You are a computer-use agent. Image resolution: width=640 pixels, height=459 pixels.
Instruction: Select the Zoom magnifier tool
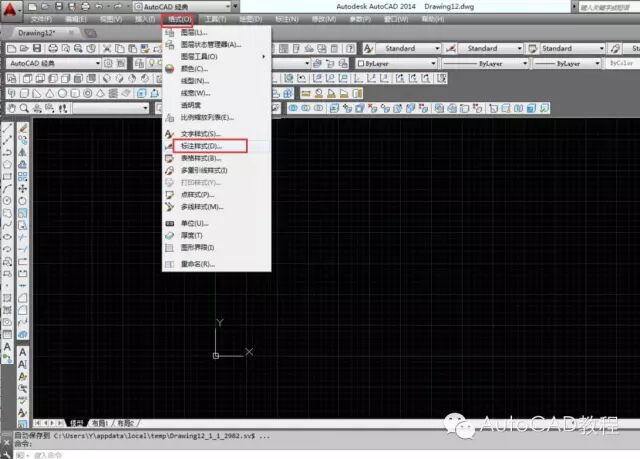tap(24, 108)
